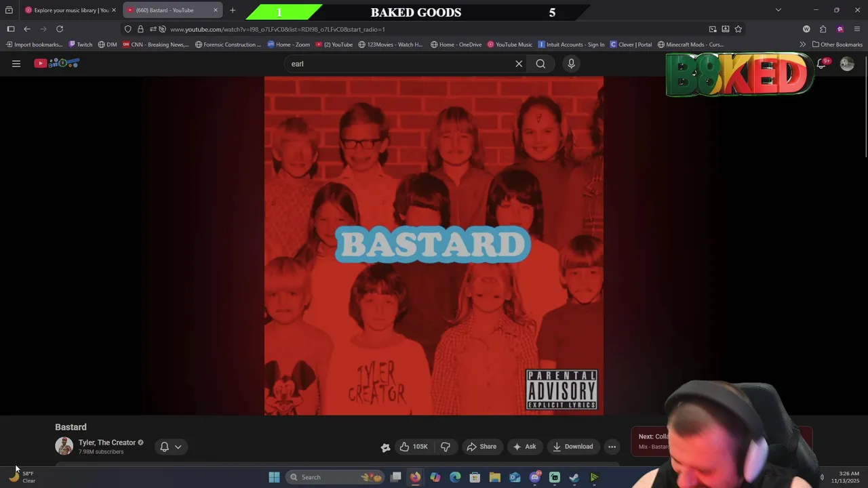The width and height of the screenshot is (868, 488).
Task: Close the Explore your music library tab
Action: [114, 10]
